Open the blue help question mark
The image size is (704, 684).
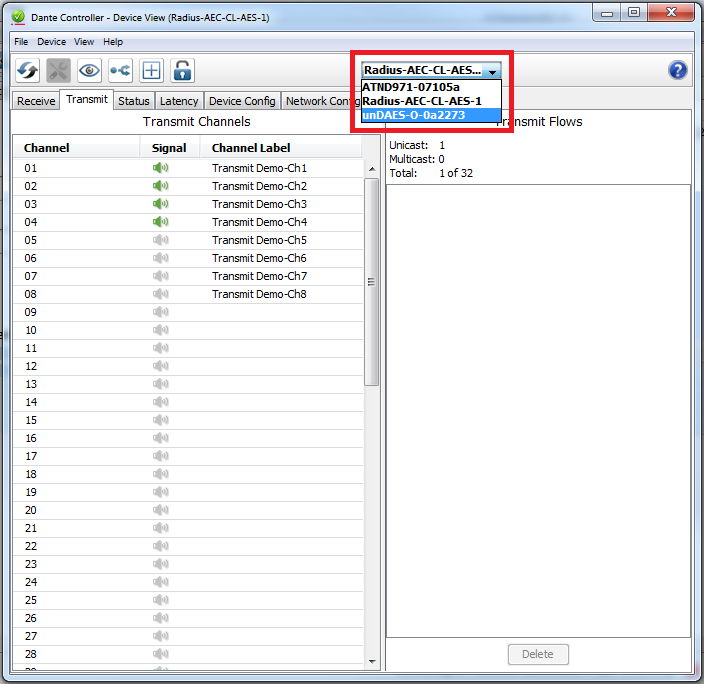(x=678, y=70)
